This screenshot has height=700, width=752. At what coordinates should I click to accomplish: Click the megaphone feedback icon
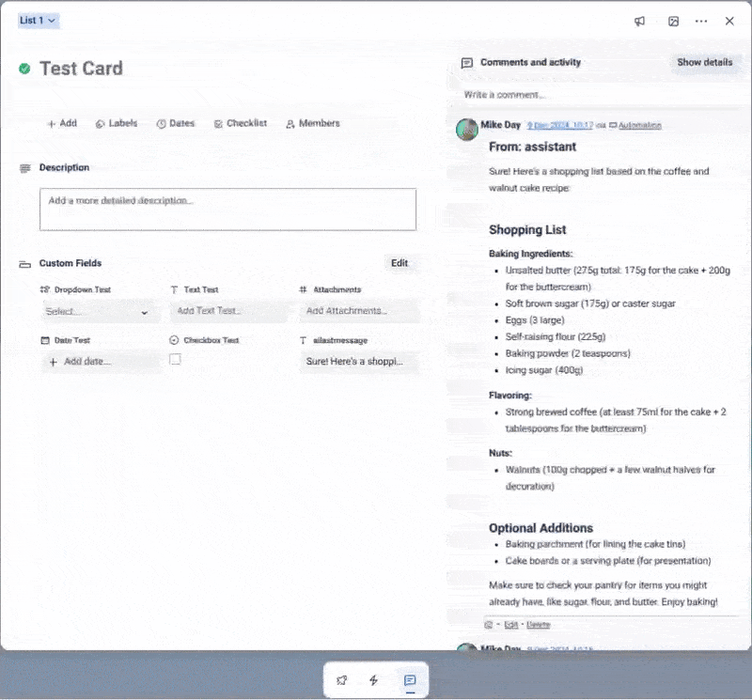click(x=640, y=21)
